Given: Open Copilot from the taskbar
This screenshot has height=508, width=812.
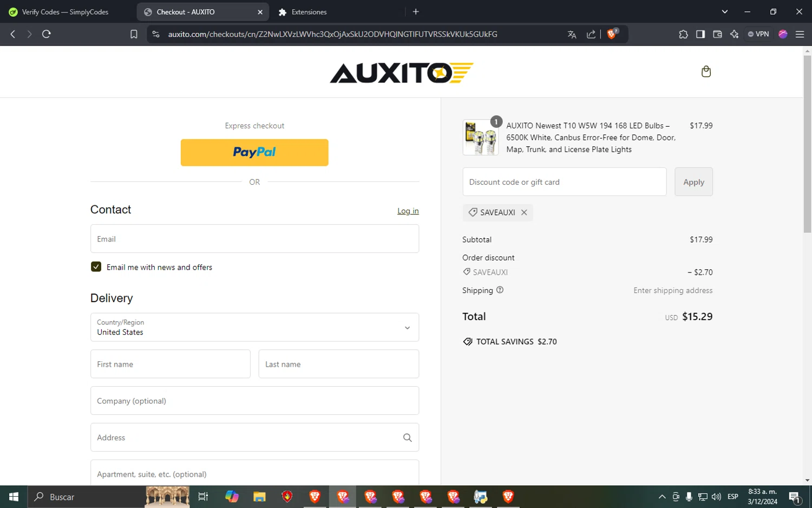Looking at the screenshot, I should pos(232,497).
